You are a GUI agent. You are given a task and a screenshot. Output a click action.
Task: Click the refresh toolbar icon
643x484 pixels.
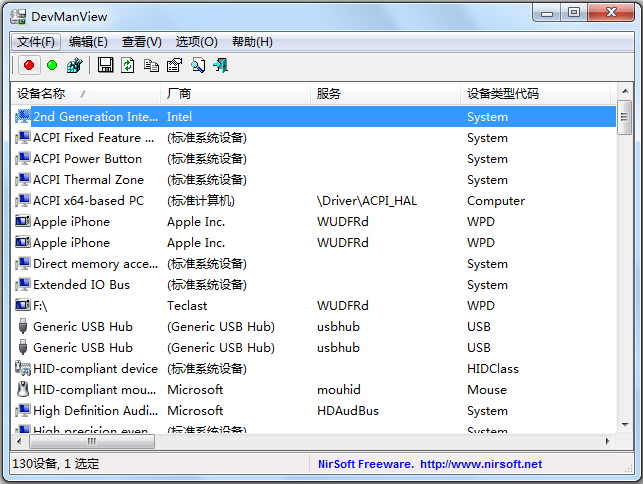(128, 66)
